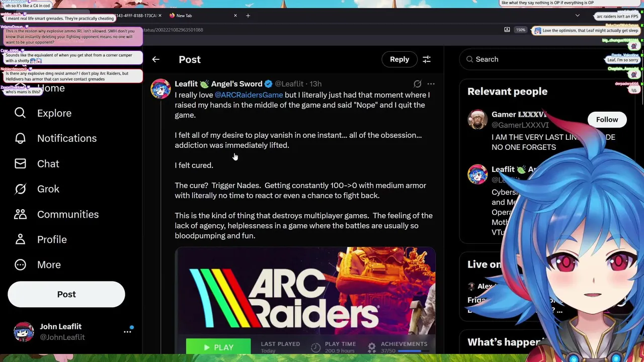Screen dimensions: 644x362
Task: Click the @ARCRaidersGame mention link
Action: point(249,95)
